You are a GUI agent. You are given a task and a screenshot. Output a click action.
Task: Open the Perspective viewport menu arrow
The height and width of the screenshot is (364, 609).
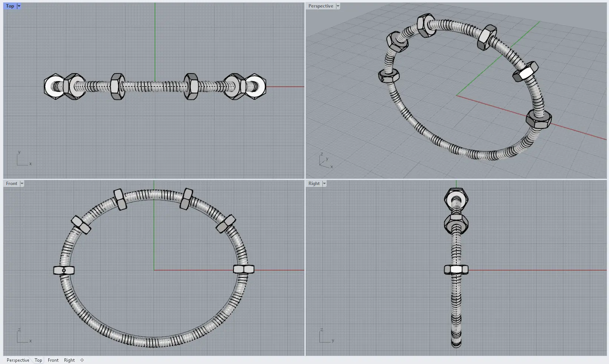[x=338, y=6]
